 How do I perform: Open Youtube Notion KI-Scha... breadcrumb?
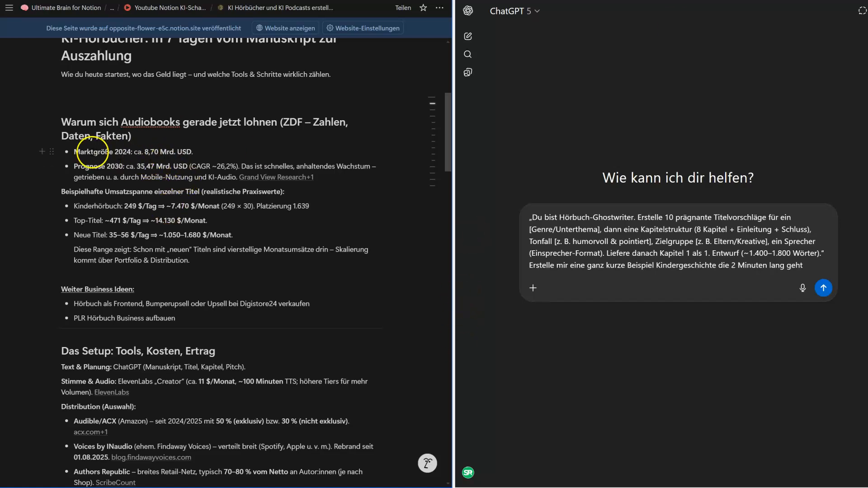[165, 8]
